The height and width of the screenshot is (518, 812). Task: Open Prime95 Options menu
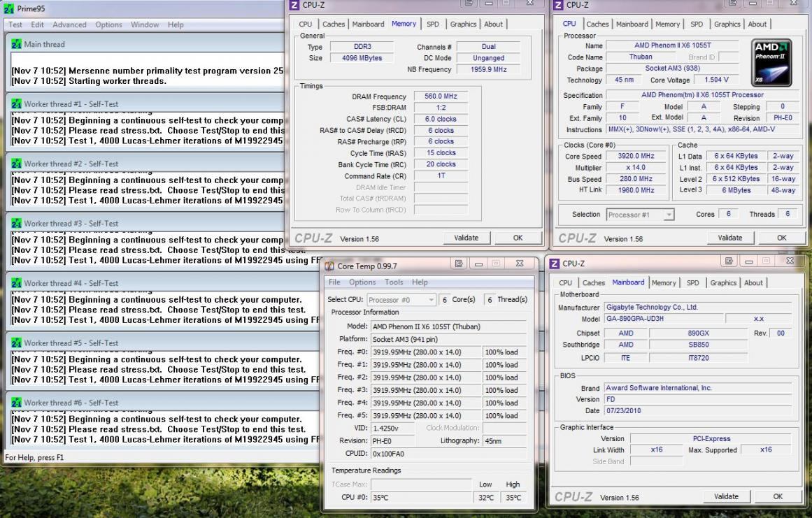pos(108,24)
